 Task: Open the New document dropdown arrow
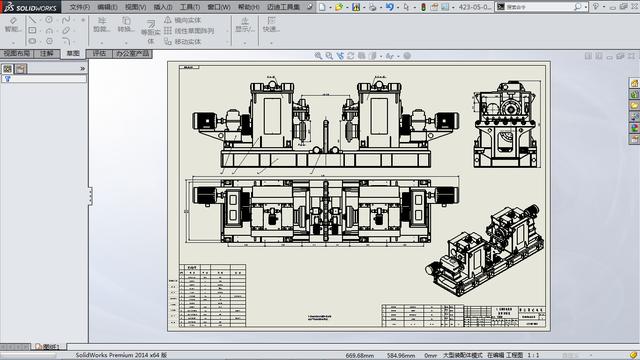(330, 7)
